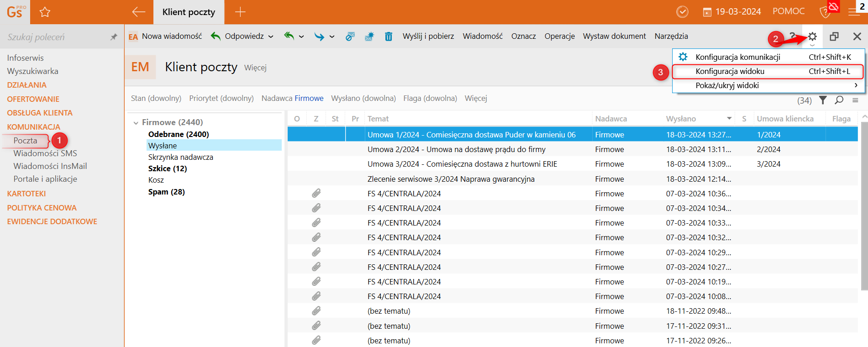Click Wyślij i pobierz button
This screenshot has width=868, height=347.
click(x=428, y=36)
